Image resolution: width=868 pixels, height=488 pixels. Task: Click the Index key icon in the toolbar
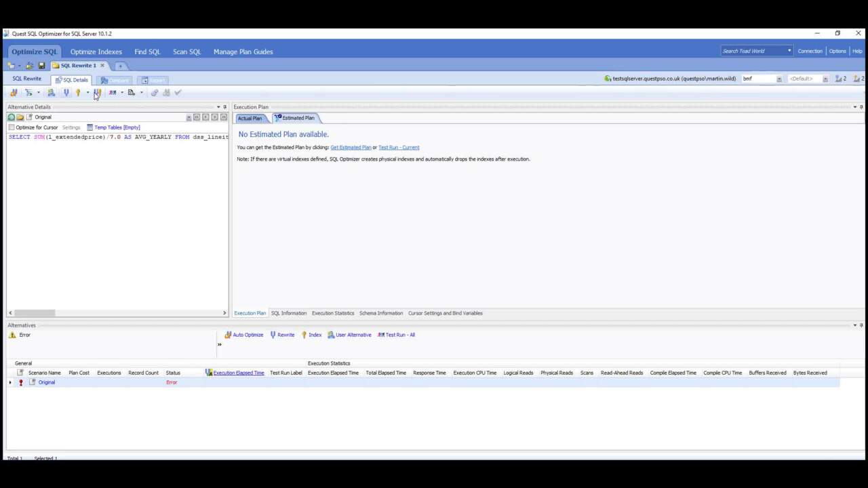(78, 93)
